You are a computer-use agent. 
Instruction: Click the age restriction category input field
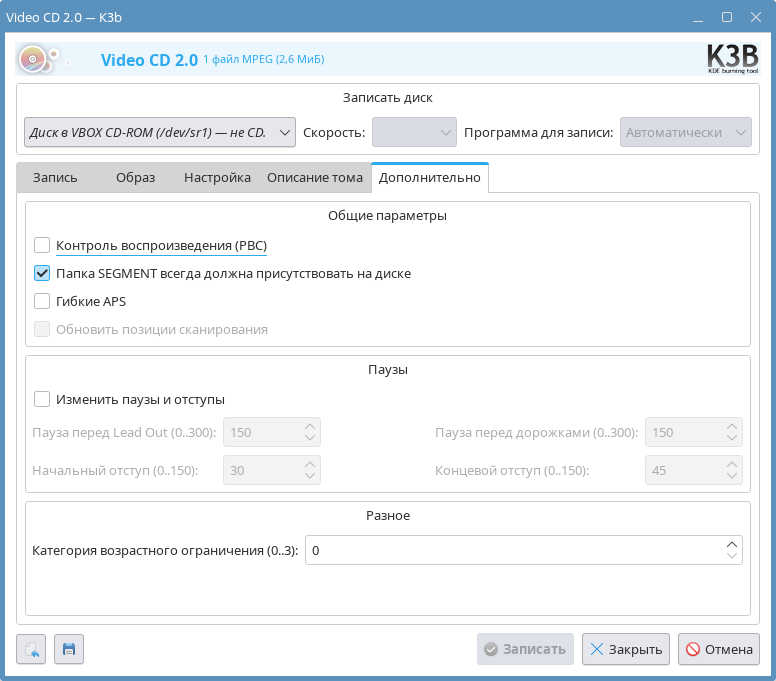tap(510, 550)
